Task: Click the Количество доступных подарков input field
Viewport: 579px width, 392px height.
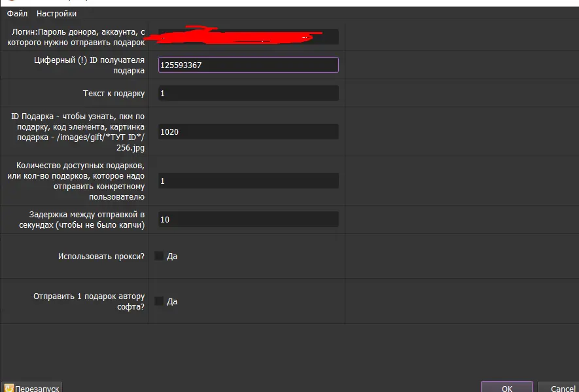Action: [248, 181]
